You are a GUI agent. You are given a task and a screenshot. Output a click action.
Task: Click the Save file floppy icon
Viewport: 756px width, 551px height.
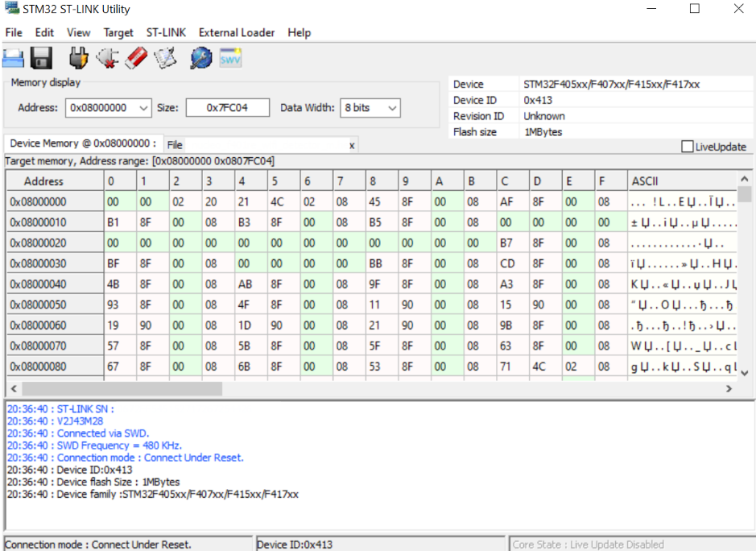pos(42,58)
